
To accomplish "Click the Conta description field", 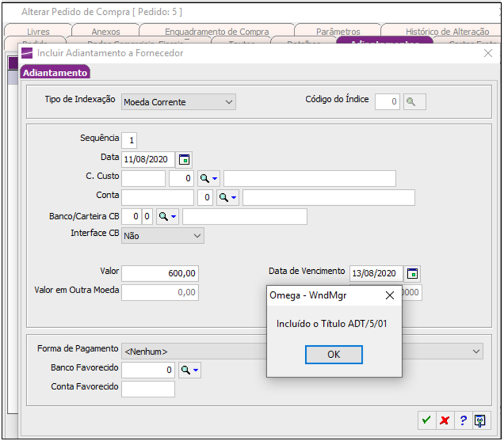I will pos(329,197).
